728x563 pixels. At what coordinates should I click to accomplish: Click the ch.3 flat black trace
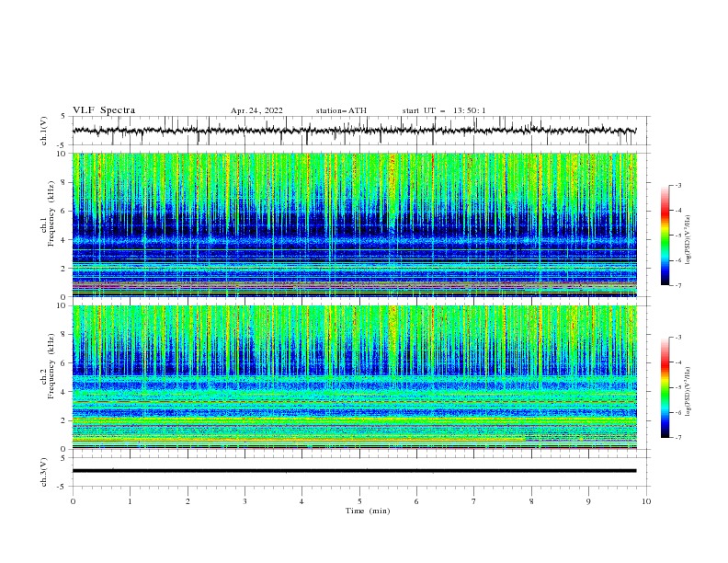[x=354, y=471]
